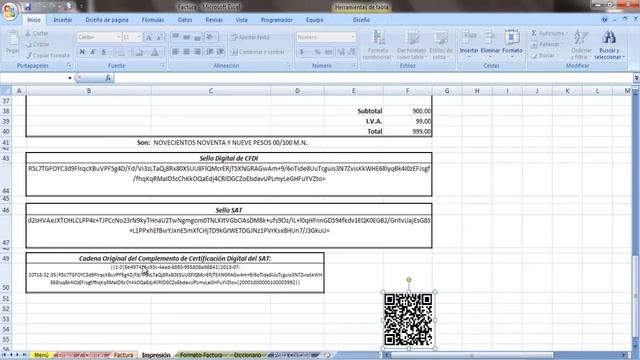Click Copiar formato (Format Painter)
Image resolution: width=640 pixels, height=360 pixels.
point(47,55)
